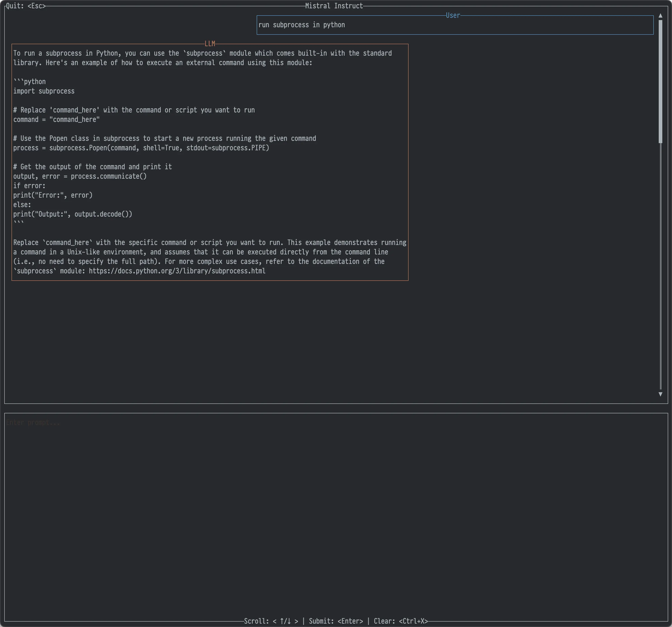This screenshot has height=627, width=672.
Task: Click the Clear <Ctrl+X> hint
Action: (x=401, y=621)
